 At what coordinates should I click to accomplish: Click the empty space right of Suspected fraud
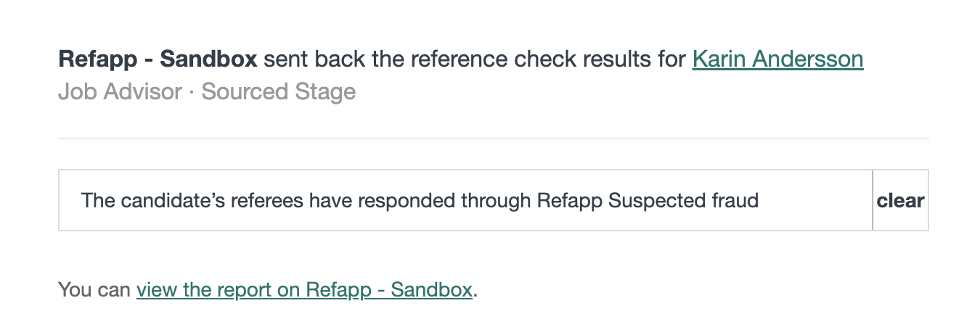(x=814, y=200)
